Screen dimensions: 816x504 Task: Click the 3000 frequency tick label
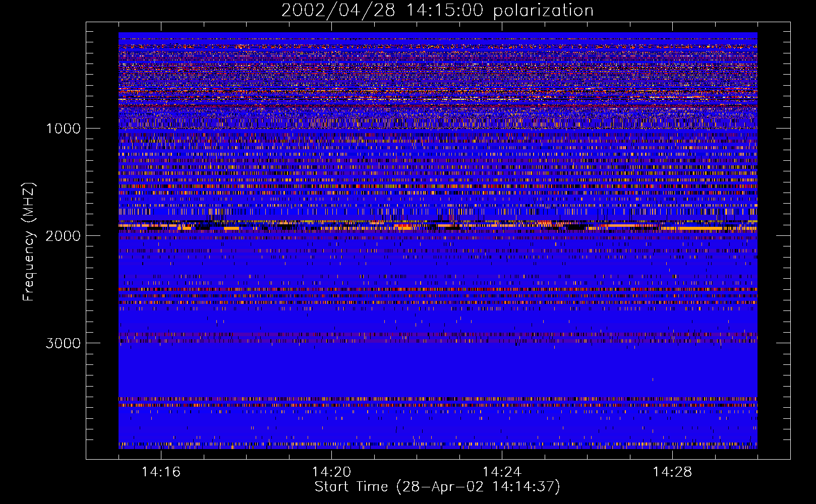63,343
